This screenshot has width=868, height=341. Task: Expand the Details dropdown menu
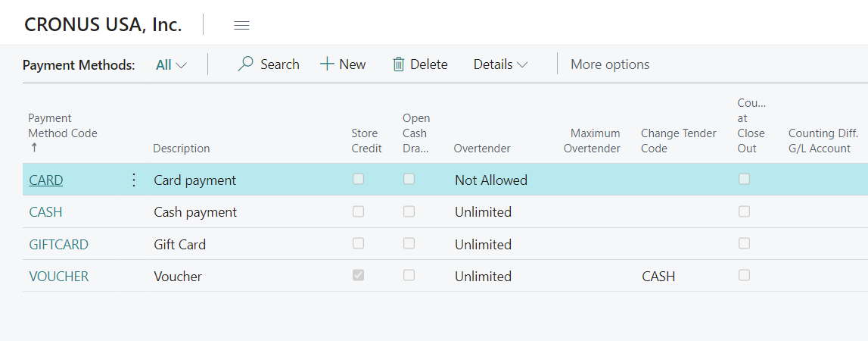pos(500,64)
